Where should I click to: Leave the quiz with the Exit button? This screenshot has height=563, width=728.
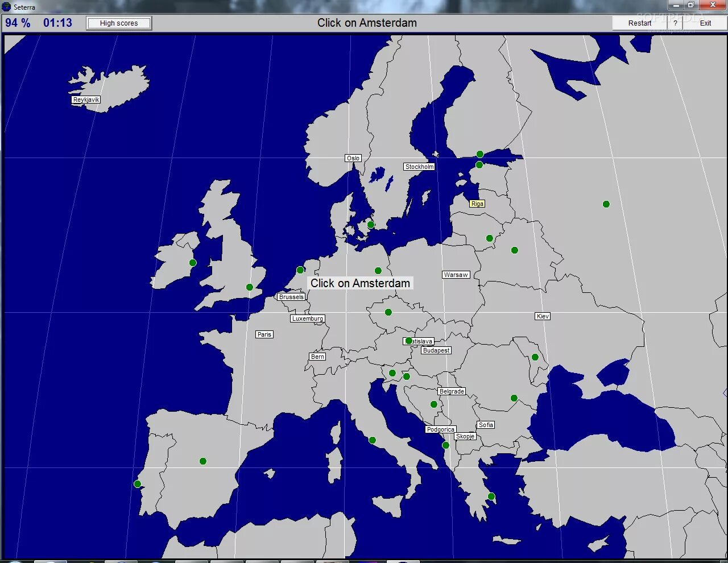(705, 23)
